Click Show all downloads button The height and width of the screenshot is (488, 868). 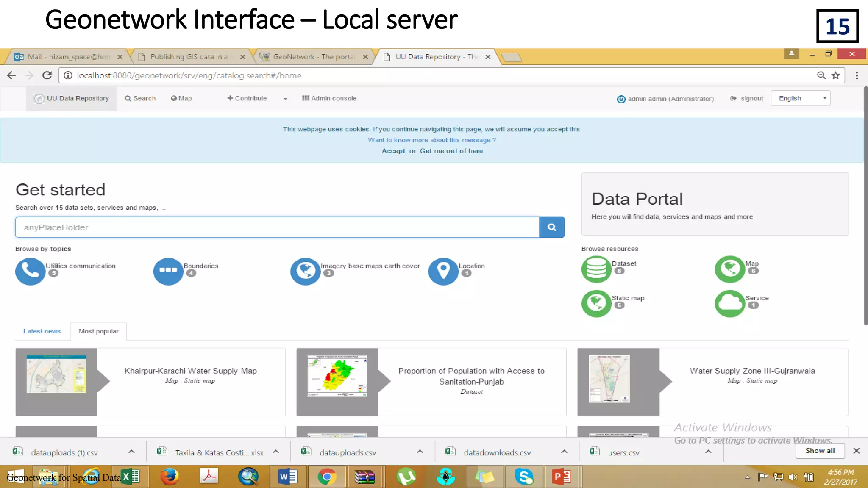(820, 451)
